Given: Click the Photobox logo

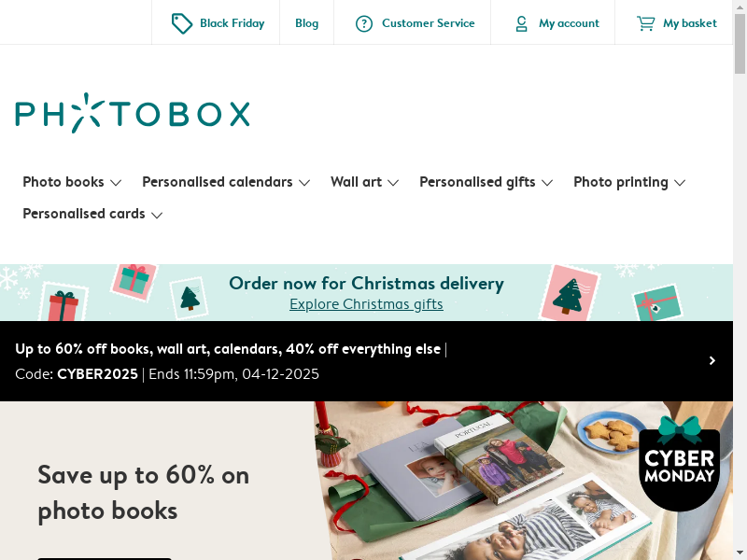Looking at the screenshot, I should pos(133,113).
